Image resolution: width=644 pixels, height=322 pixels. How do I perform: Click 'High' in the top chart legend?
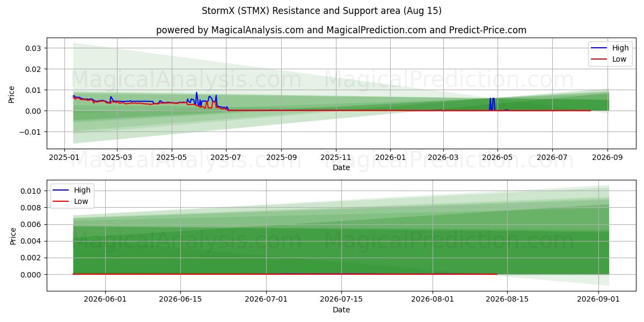pyautogui.click(x=620, y=48)
